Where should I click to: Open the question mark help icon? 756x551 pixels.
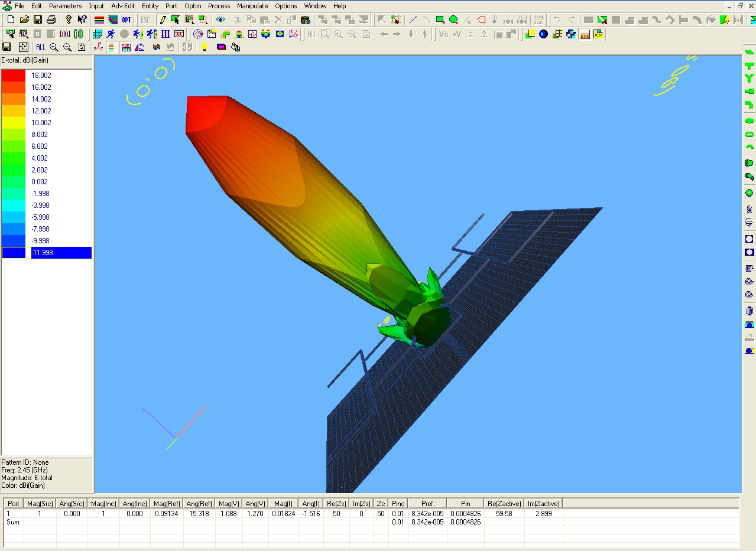click(x=69, y=20)
